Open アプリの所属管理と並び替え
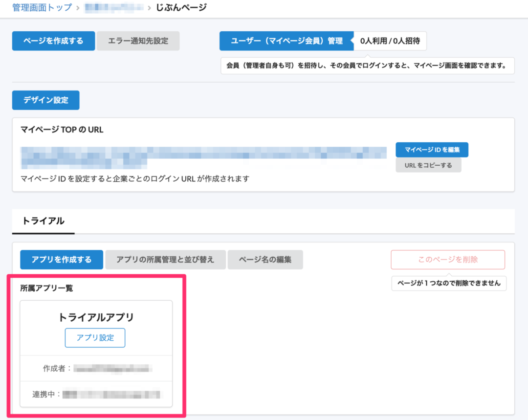Viewport: 528px width, 420px height. click(165, 260)
